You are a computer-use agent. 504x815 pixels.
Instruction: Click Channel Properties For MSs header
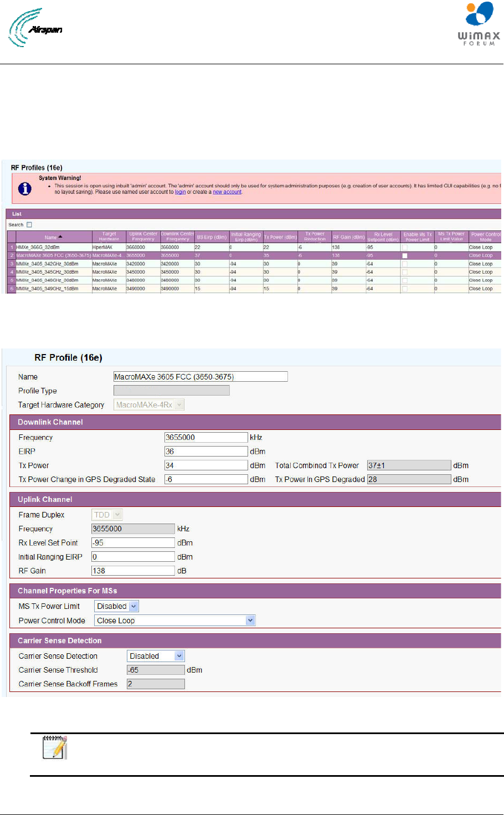255,591
